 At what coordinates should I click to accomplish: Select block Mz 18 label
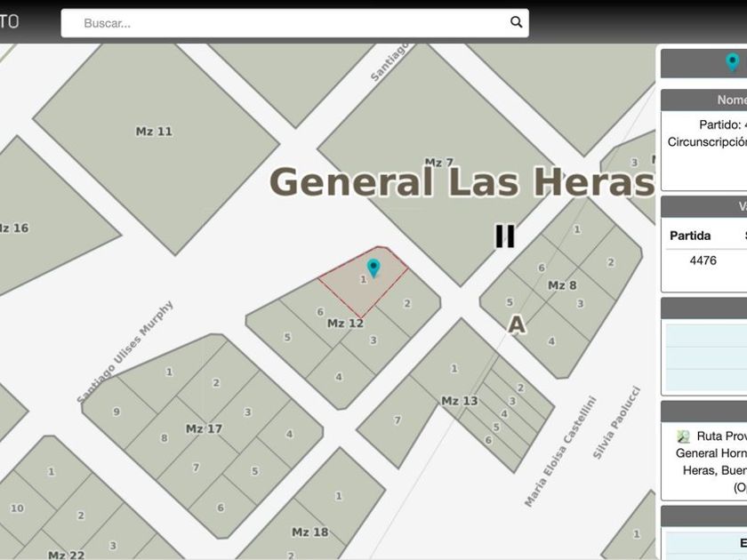pyautogui.click(x=309, y=532)
